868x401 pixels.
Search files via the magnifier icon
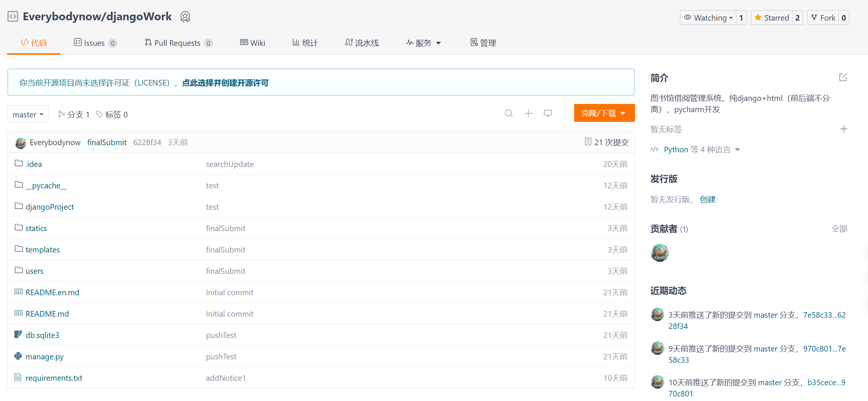point(509,113)
